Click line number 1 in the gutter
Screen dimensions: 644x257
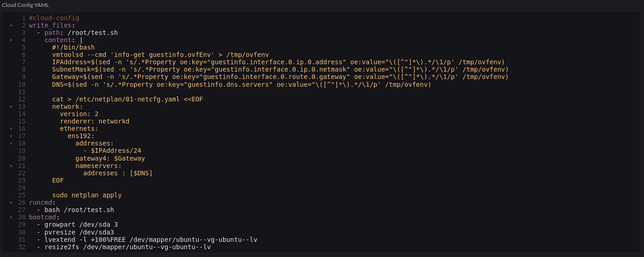coord(24,18)
